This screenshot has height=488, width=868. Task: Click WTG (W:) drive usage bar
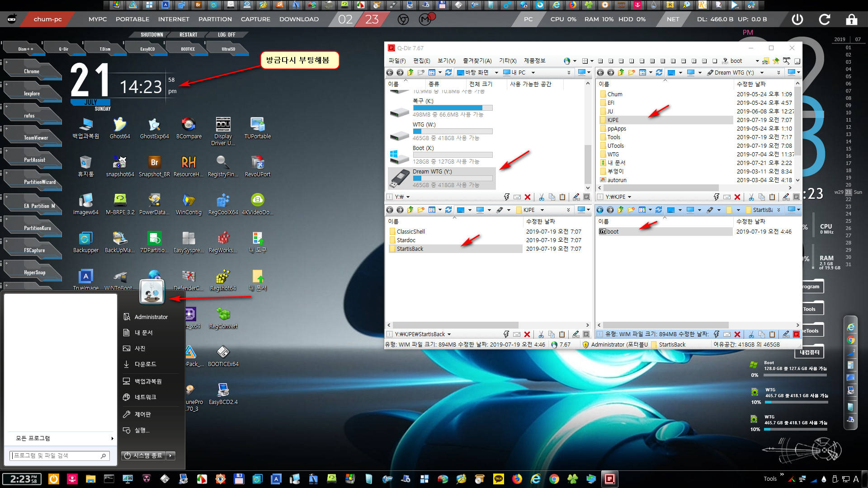tap(453, 131)
